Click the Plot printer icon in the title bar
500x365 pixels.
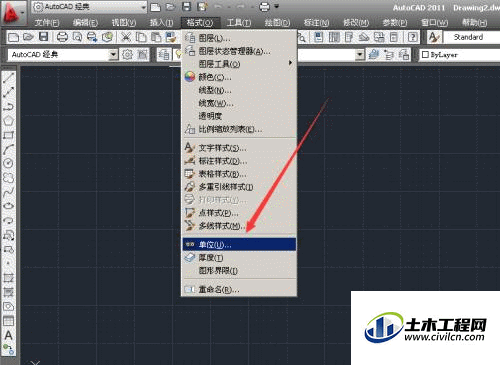[264, 7]
